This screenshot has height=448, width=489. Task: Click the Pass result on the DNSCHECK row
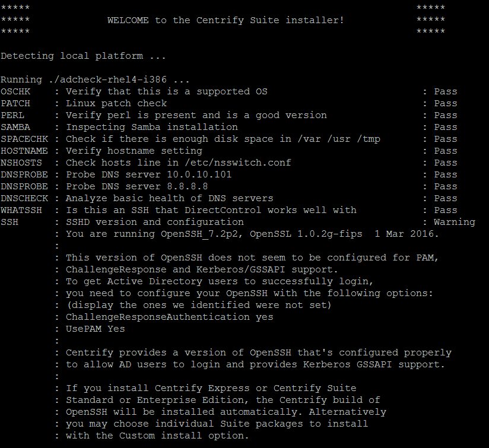tap(446, 198)
